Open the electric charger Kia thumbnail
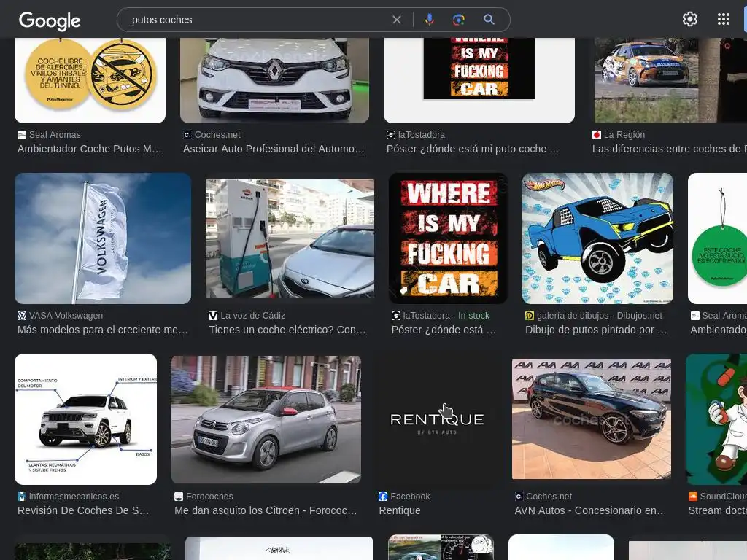 (290, 238)
